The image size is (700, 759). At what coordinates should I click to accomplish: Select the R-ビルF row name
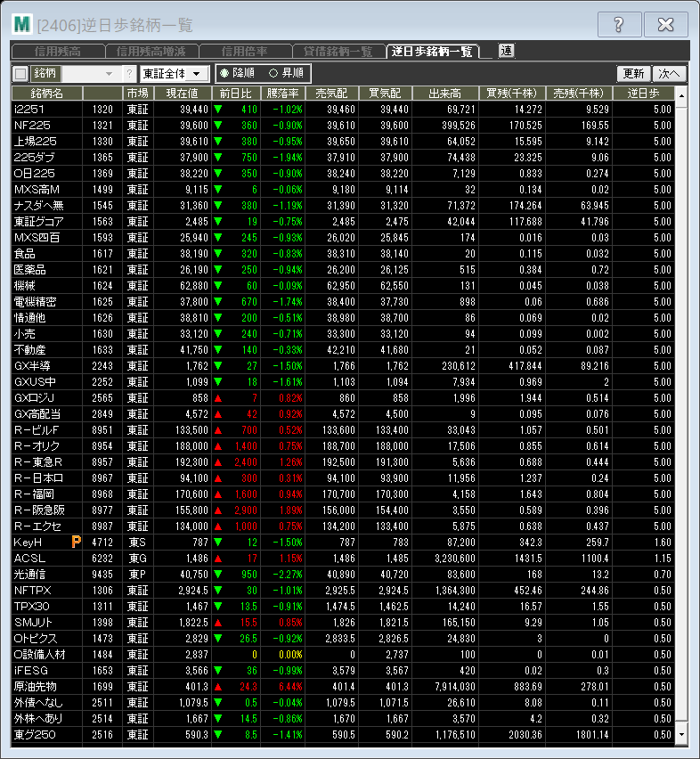click(x=37, y=430)
